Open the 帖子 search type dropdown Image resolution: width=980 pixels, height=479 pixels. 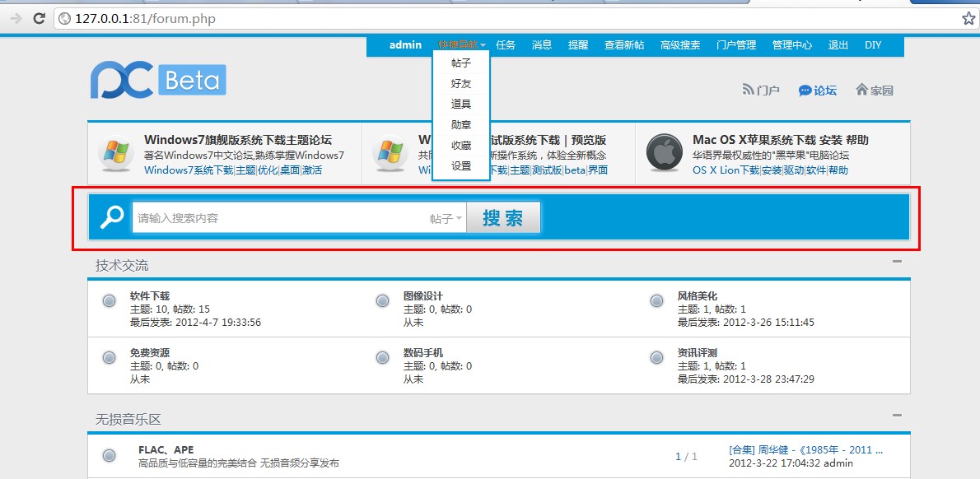click(x=446, y=219)
